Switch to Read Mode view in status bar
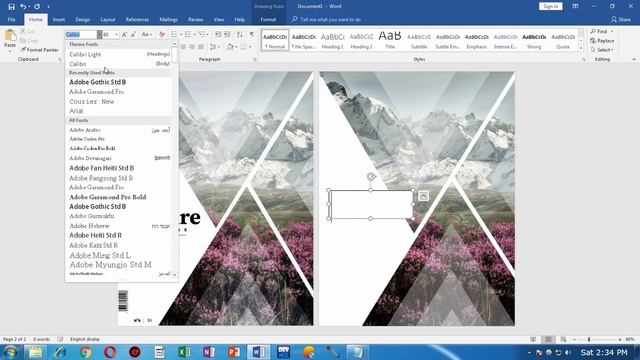640x360 pixels. pos(533,339)
